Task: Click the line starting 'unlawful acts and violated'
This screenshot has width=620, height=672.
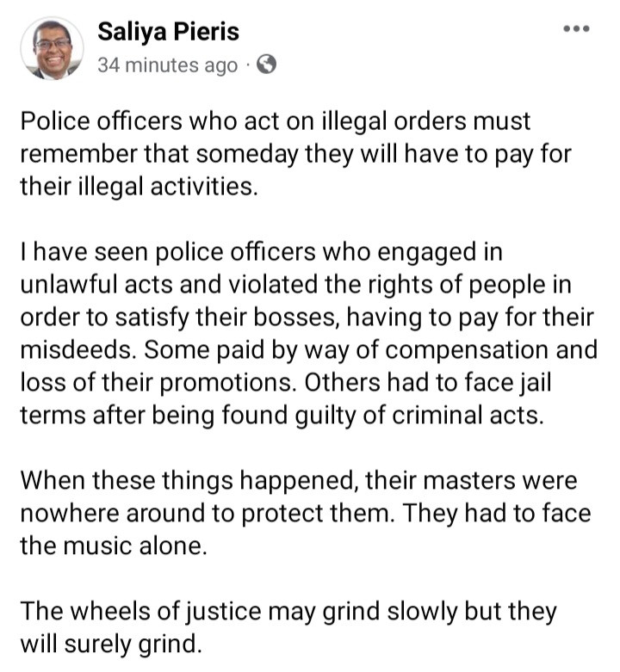Action: 296,285
